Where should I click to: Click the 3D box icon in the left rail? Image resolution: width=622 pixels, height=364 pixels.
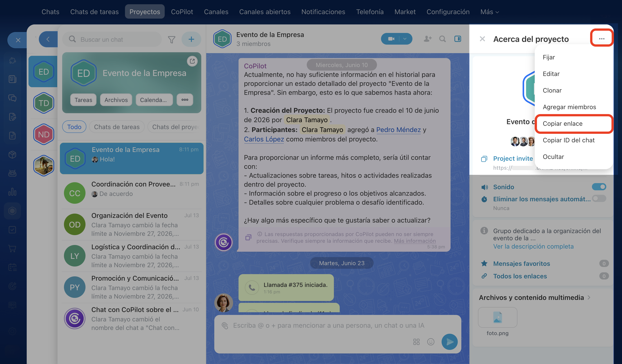(12, 155)
